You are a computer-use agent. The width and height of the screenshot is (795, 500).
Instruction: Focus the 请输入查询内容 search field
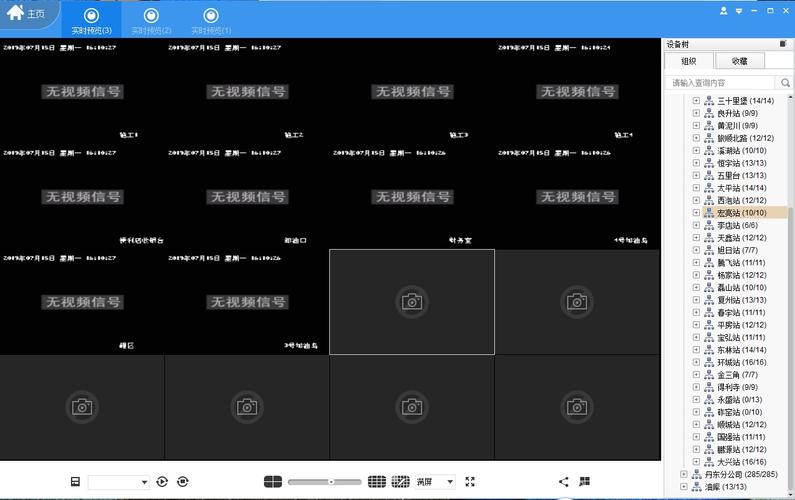[x=720, y=82]
